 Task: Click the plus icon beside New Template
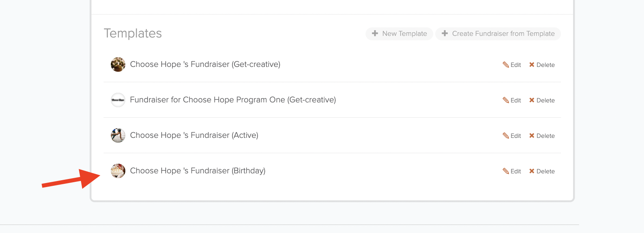pyautogui.click(x=375, y=33)
